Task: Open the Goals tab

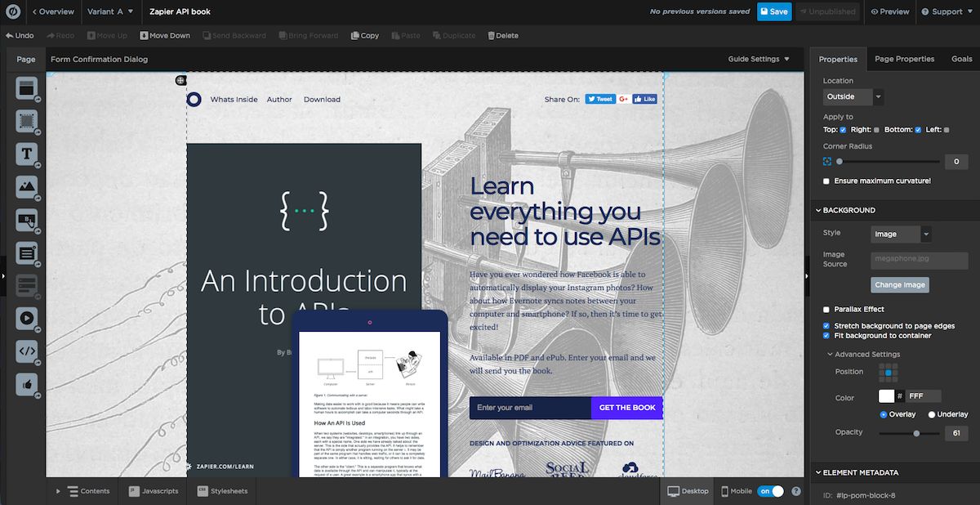Action: (x=961, y=59)
